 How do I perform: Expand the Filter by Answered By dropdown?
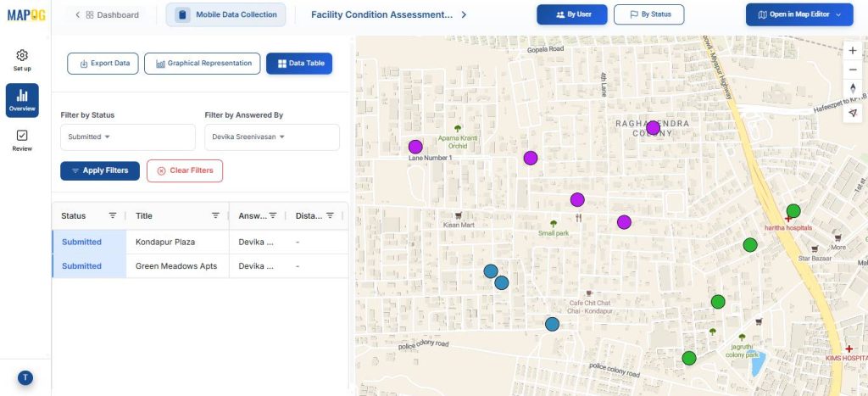click(271, 137)
